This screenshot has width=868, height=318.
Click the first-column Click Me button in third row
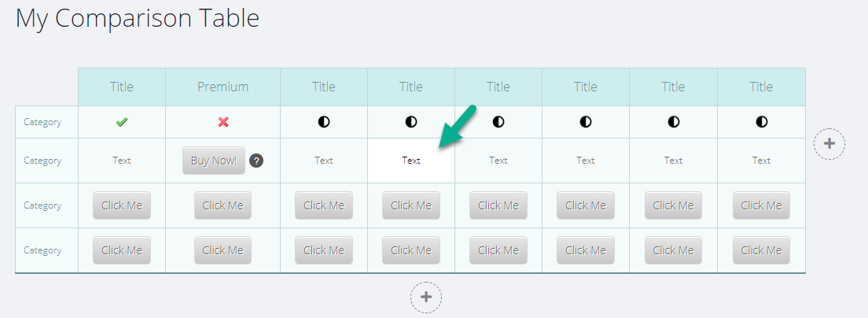[122, 205]
